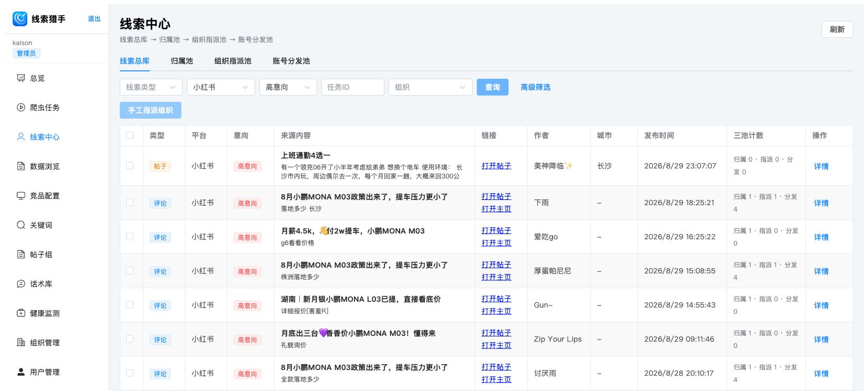The height and width of the screenshot is (391, 868).
Task: Click 打开帖子 for author Gun–
Action: point(496,299)
